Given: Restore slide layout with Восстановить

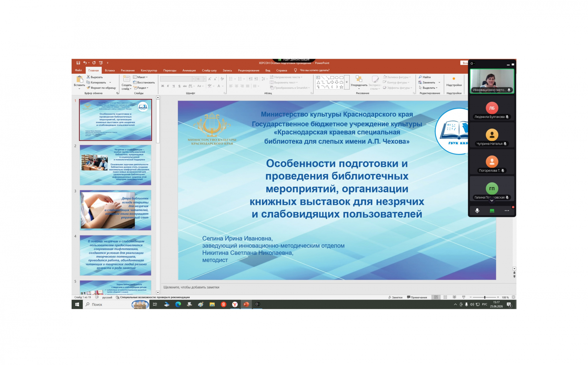Looking at the screenshot, I should [144, 82].
